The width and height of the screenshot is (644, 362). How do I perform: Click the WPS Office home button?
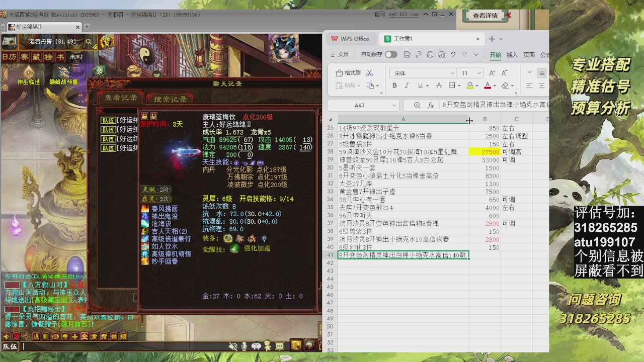pyautogui.click(x=350, y=39)
